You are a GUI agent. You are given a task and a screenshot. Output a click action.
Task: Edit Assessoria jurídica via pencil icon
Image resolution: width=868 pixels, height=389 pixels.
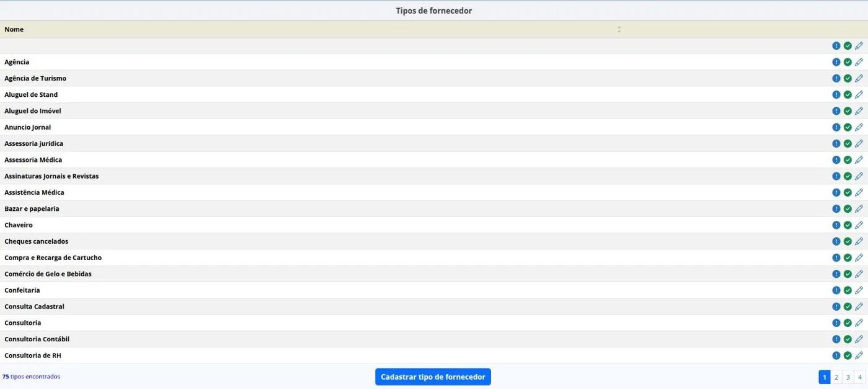pos(859,143)
